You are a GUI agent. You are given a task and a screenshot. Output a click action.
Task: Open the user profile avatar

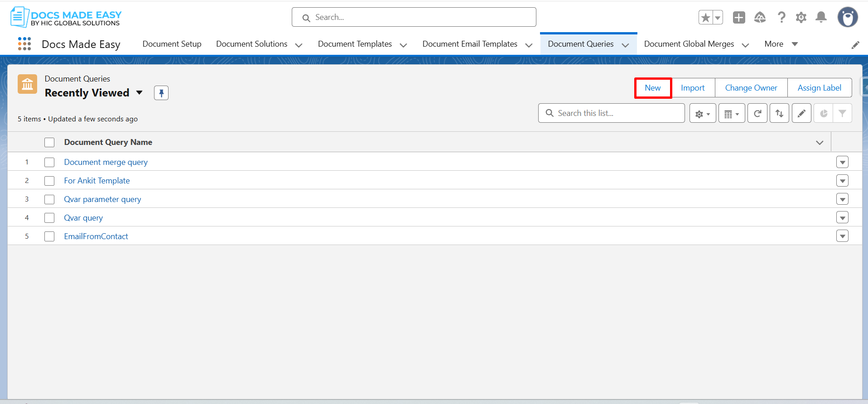coord(847,18)
